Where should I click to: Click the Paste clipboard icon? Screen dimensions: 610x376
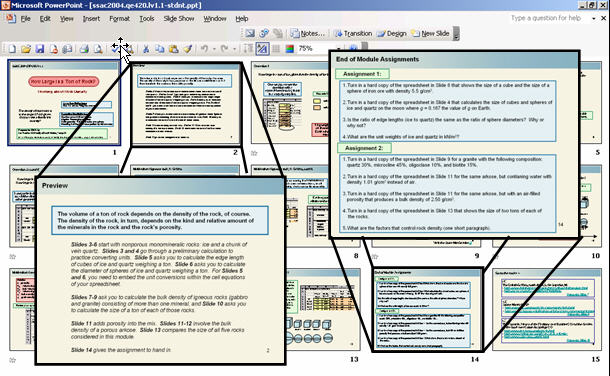pos(174,49)
